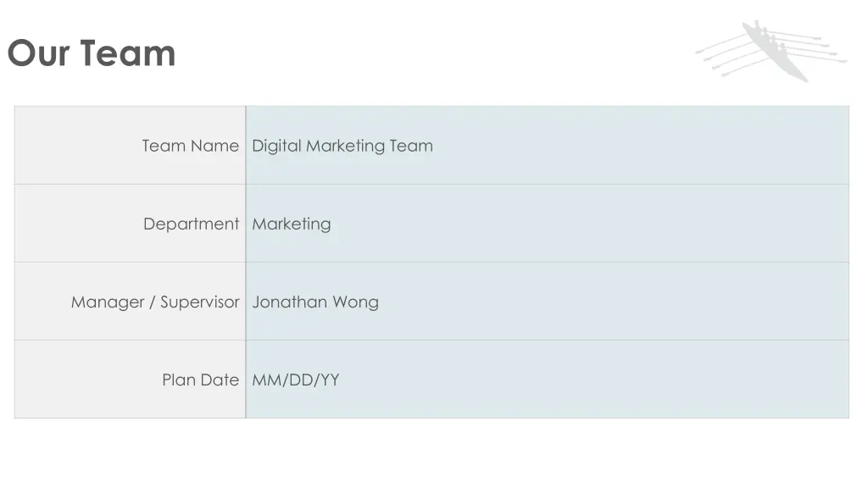This screenshot has width=868, height=488.
Task: Click the word "Manager" in third row
Action: pyautogui.click(x=108, y=302)
